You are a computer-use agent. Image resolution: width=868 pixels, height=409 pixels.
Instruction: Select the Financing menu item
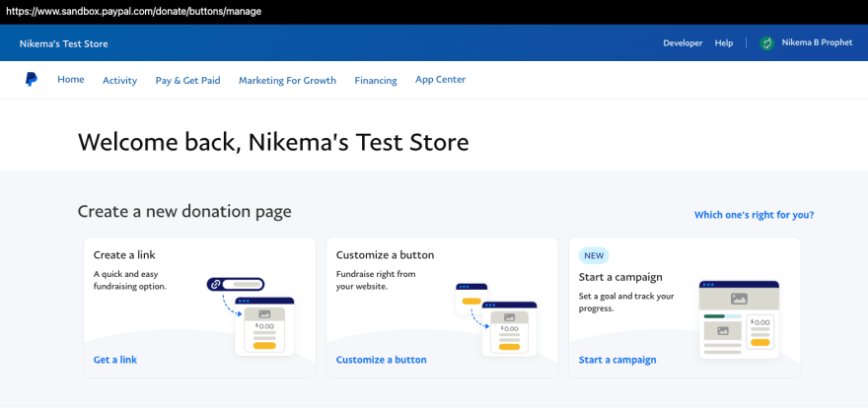coord(376,81)
